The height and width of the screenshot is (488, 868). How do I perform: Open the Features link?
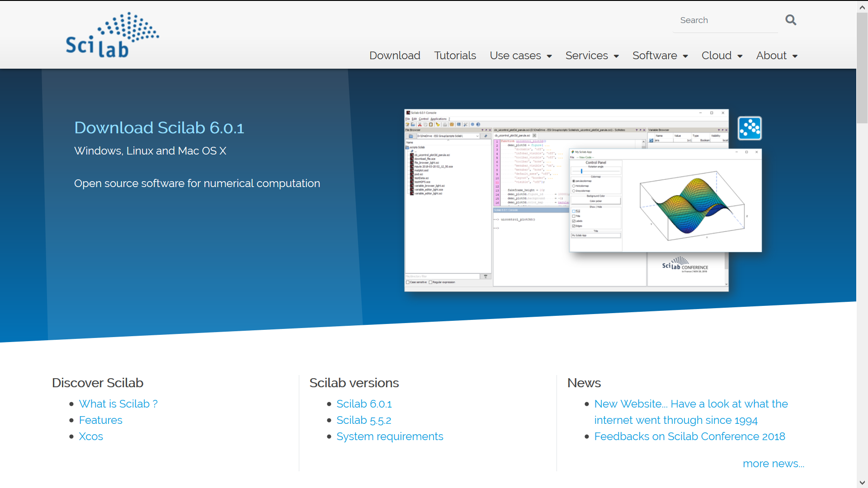tap(100, 420)
